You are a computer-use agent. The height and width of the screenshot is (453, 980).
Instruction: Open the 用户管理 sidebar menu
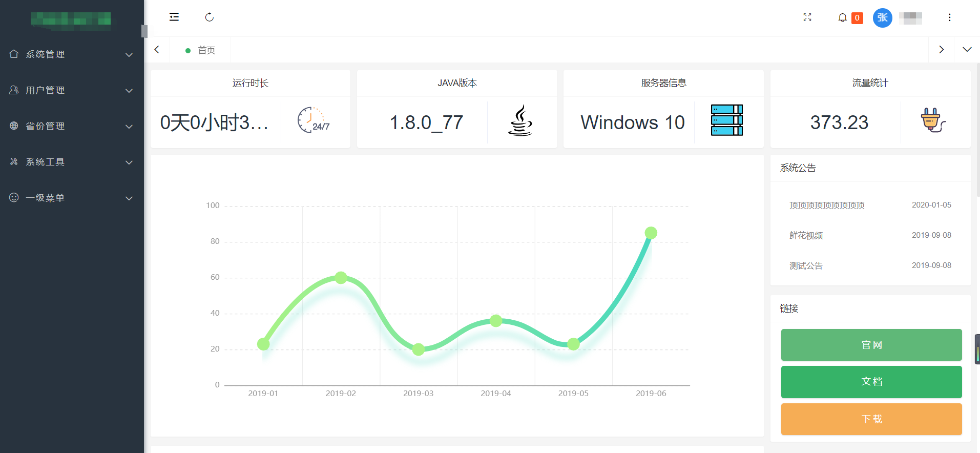coord(72,90)
